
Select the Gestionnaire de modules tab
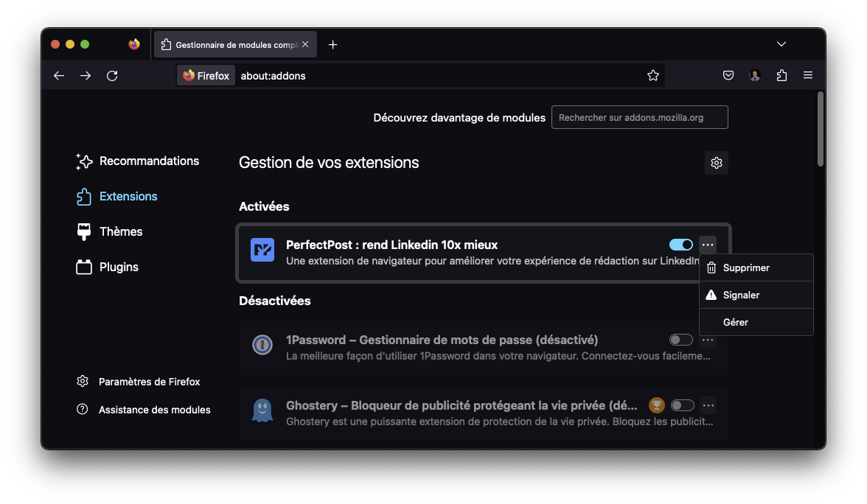[x=235, y=45]
